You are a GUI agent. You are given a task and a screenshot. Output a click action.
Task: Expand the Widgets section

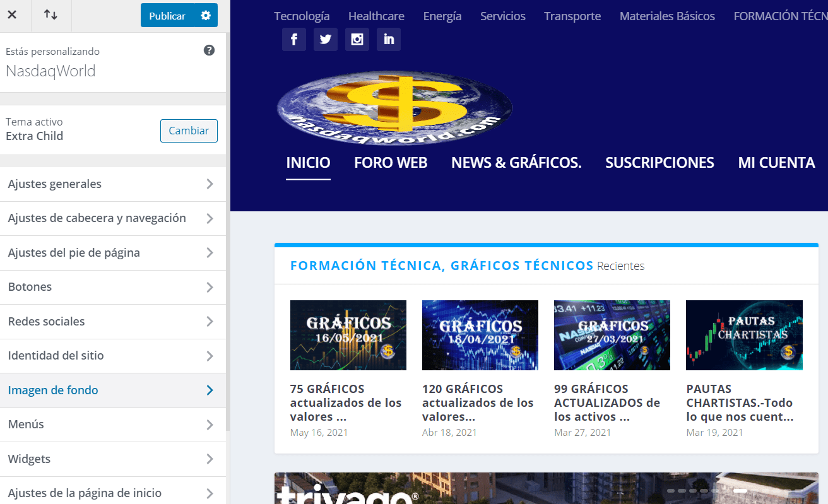point(113,459)
